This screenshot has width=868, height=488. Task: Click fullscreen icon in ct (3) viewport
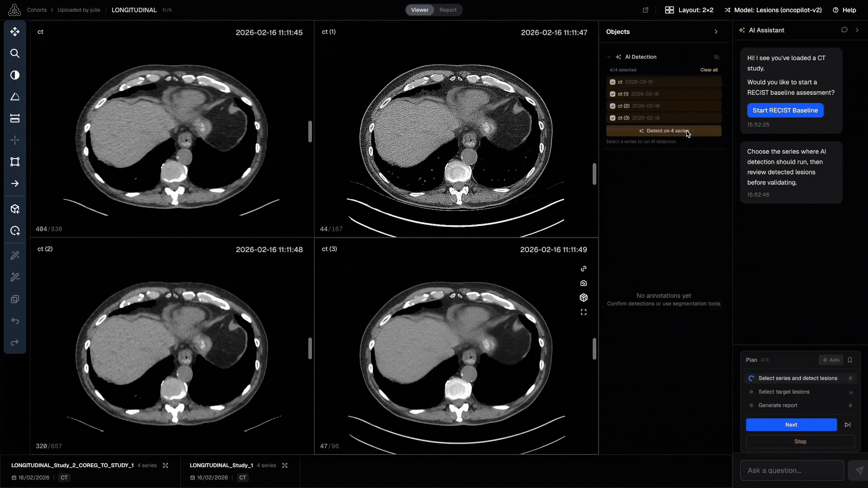pyautogui.click(x=584, y=312)
